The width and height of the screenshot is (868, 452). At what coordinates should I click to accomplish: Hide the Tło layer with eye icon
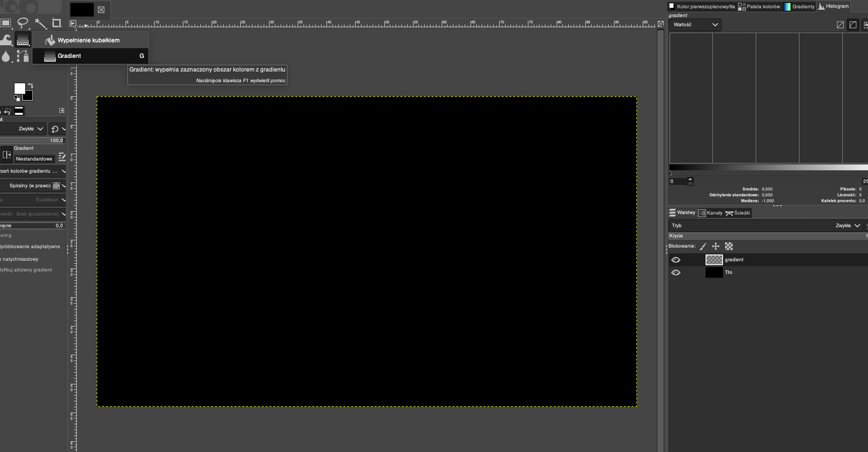pos(676,273)
